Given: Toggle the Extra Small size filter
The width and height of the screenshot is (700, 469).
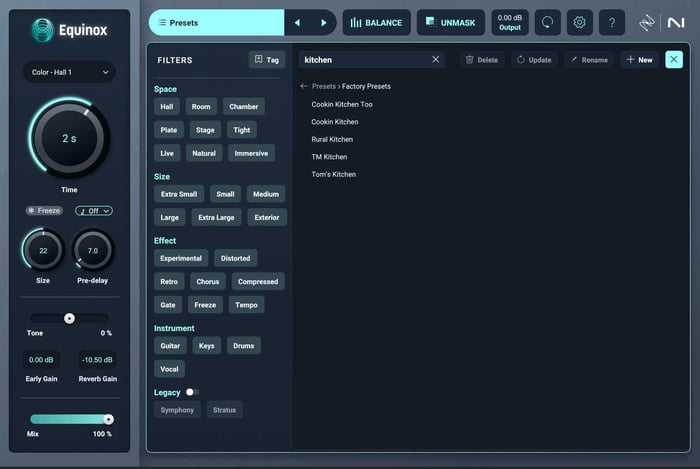Looking at the screenshot, I should 179,194.
